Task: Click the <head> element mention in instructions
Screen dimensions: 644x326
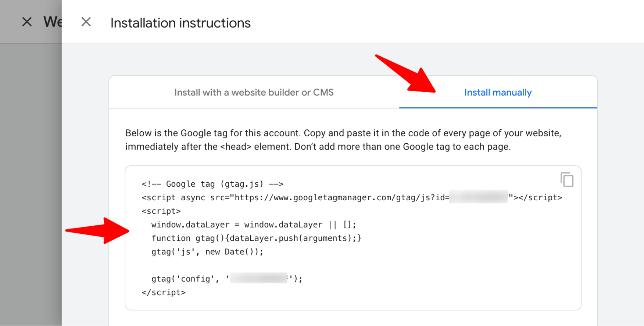Action: click(x=236, y=147)
